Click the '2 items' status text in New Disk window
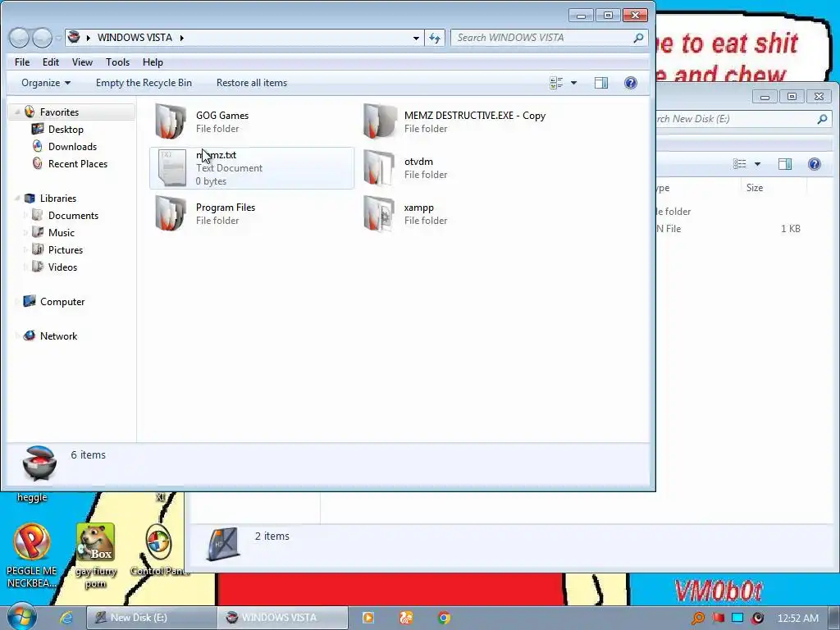Screen dimensions: 840x630 [272, 536]
